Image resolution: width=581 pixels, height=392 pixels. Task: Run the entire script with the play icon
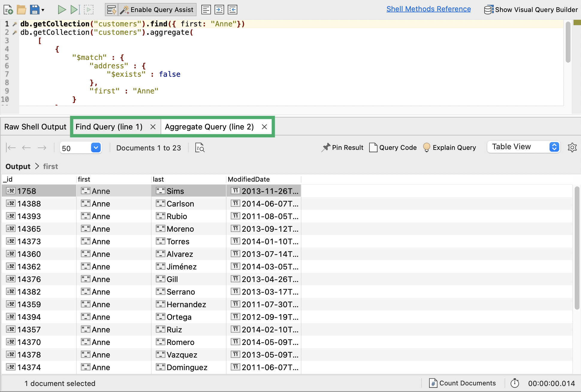point(62,10)
